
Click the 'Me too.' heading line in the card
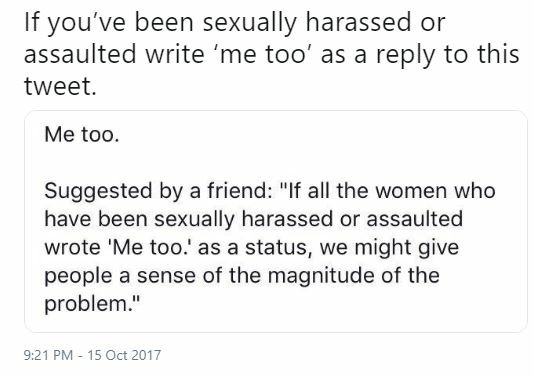coord(82,135)
